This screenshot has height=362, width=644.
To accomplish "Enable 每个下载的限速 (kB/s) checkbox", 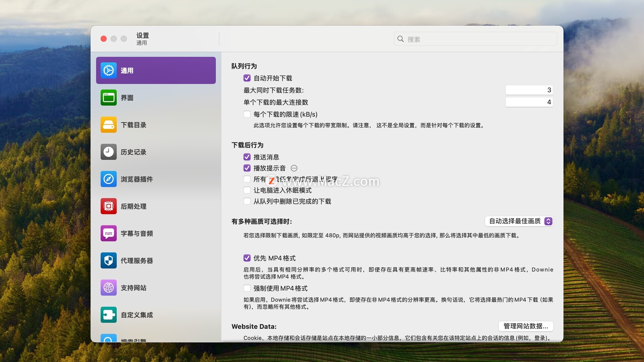I will pyautogui.click(x=247, y=114).
